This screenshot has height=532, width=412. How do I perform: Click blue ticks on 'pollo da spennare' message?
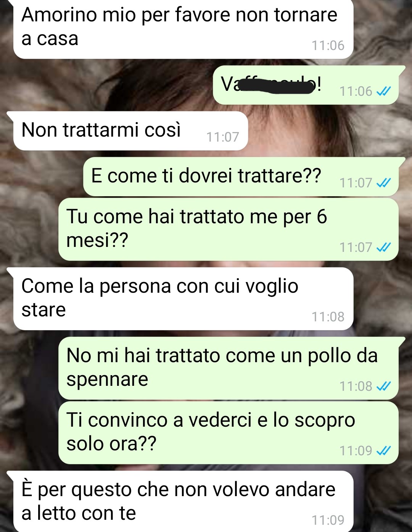coord(383,387)
